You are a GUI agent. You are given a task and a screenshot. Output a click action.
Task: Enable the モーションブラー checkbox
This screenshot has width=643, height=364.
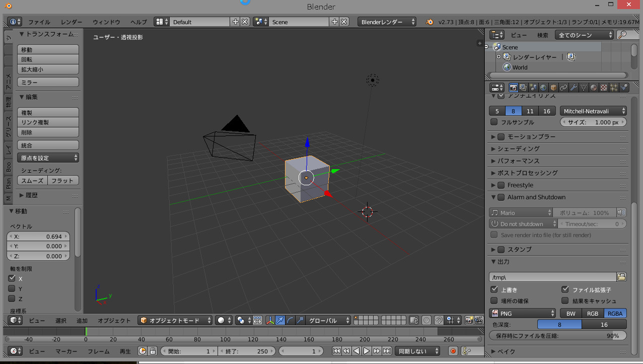pyautogui.click(x=501, y=136)
